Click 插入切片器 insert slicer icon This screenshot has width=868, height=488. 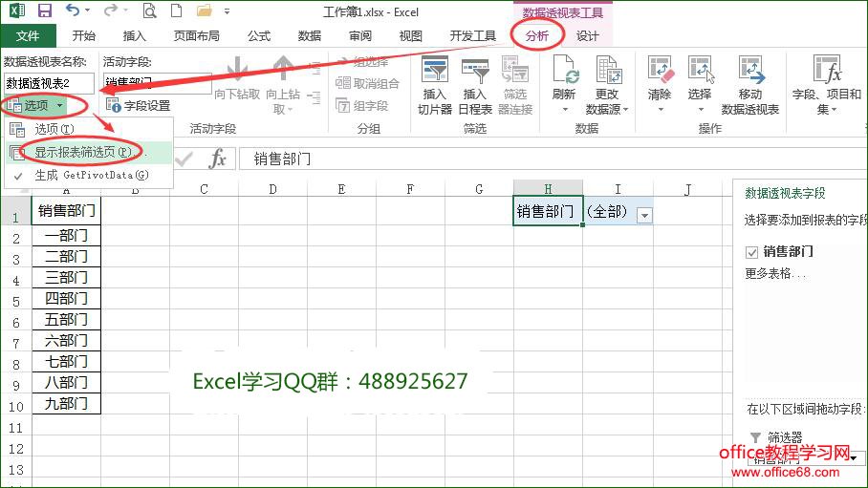[x=435, y=70]
